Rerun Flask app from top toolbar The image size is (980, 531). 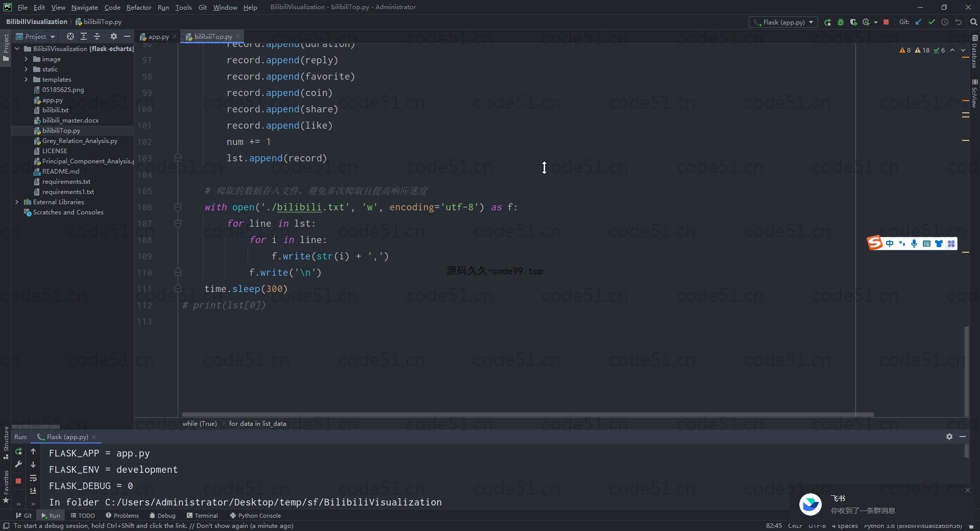[x=827, y=22]
